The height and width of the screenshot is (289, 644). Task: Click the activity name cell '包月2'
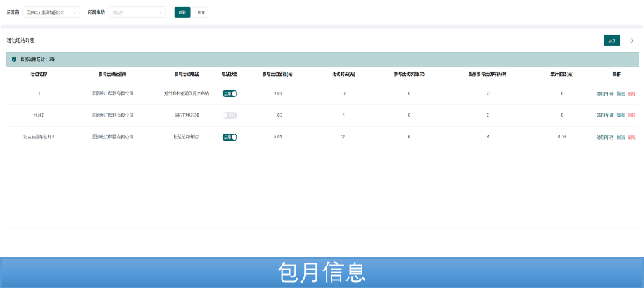point(39,116)
